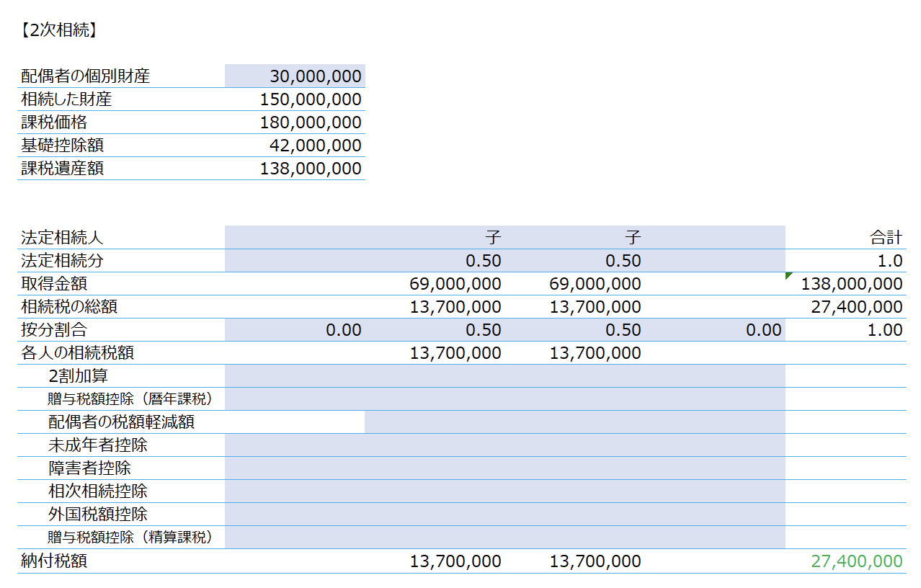Image resolution: width=921 pixels, height=588 pixels.
Task: Click the green comment indicator on 取得金額 total
Action: [788, 275]
